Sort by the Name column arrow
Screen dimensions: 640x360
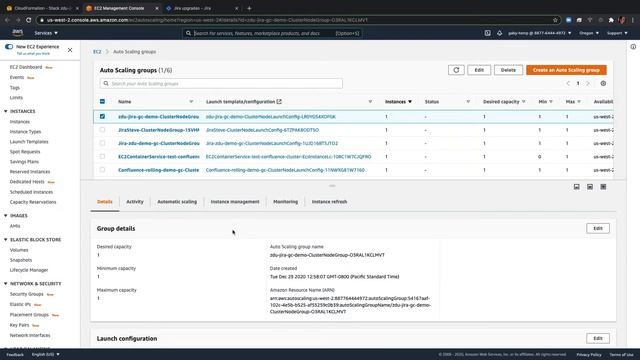pyautogui.click(x=191, y=102)
